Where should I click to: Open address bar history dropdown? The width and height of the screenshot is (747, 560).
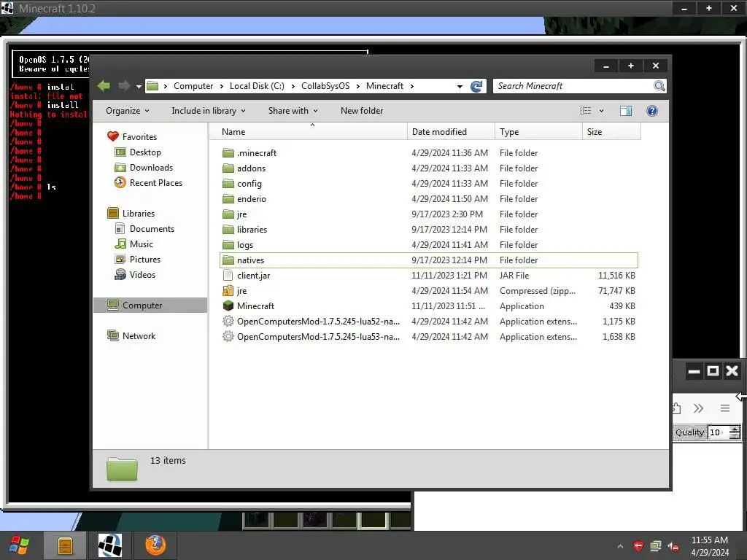pos(460,87)
